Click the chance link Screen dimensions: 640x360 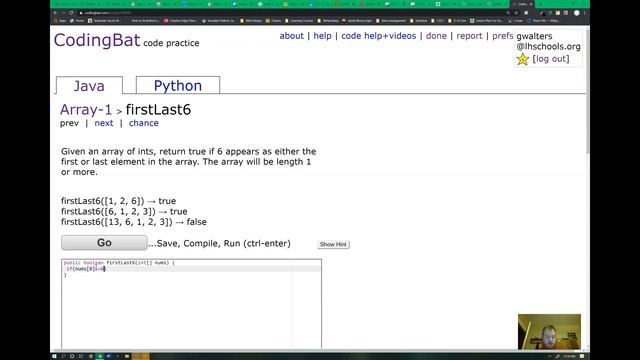pyautogui.click(x=144, y=123)
